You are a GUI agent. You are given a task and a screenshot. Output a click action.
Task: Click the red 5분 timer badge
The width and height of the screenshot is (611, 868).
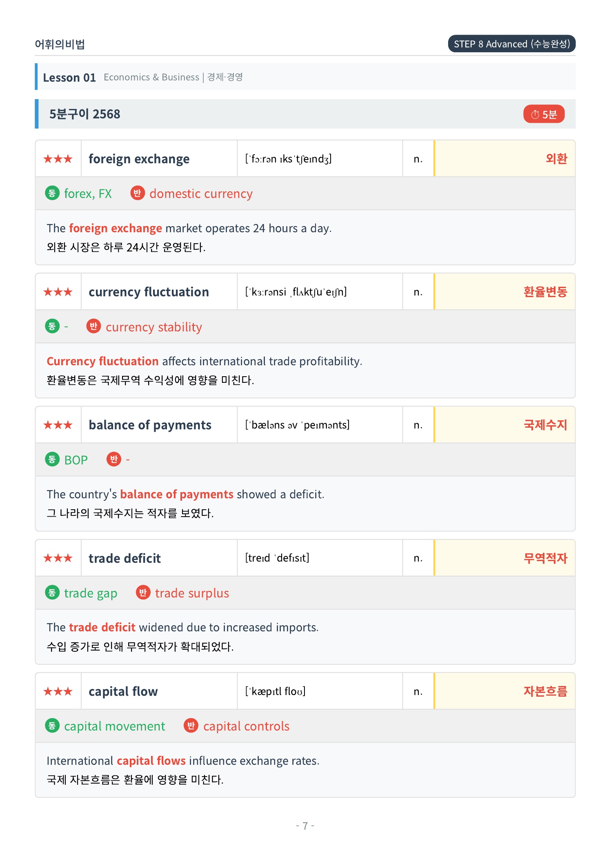[x=544, y=114]
